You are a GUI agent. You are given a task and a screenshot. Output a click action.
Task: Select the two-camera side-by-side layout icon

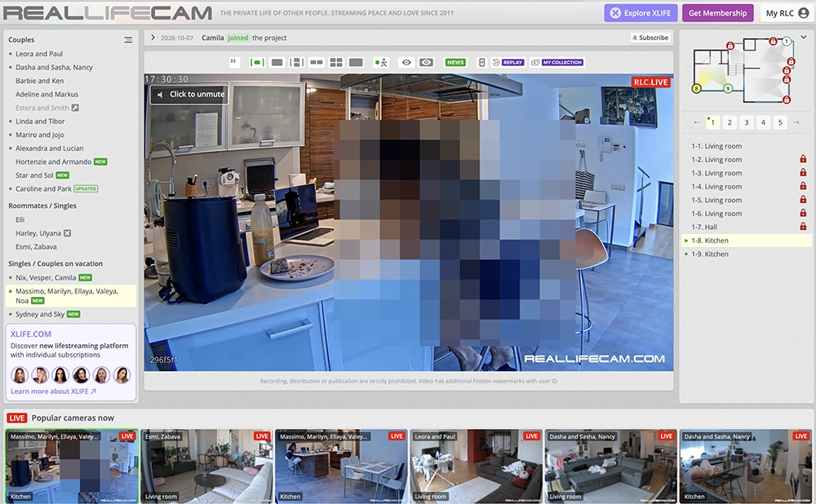317,63
